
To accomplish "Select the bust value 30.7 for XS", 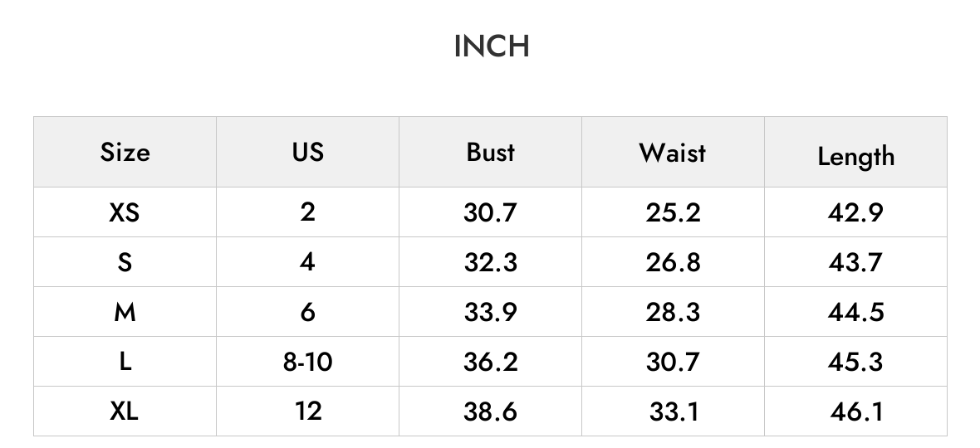I will pos(490,212).
